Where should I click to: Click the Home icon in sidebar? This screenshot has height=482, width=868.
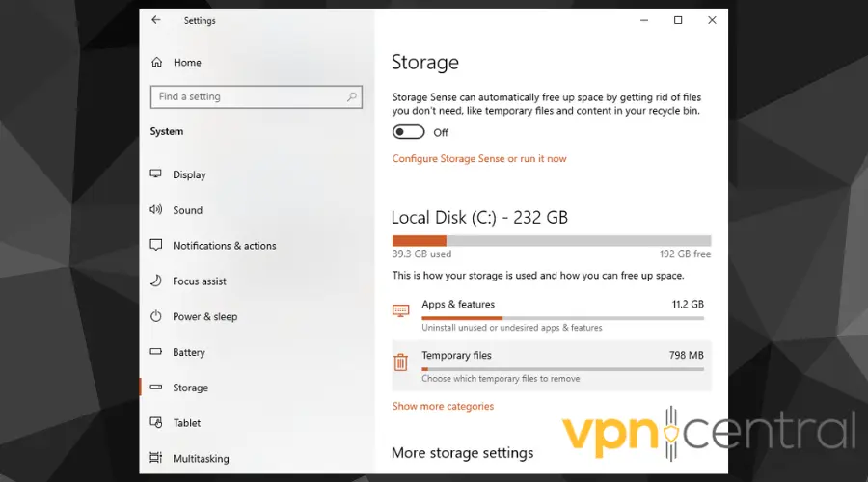[x=156, y=63]
